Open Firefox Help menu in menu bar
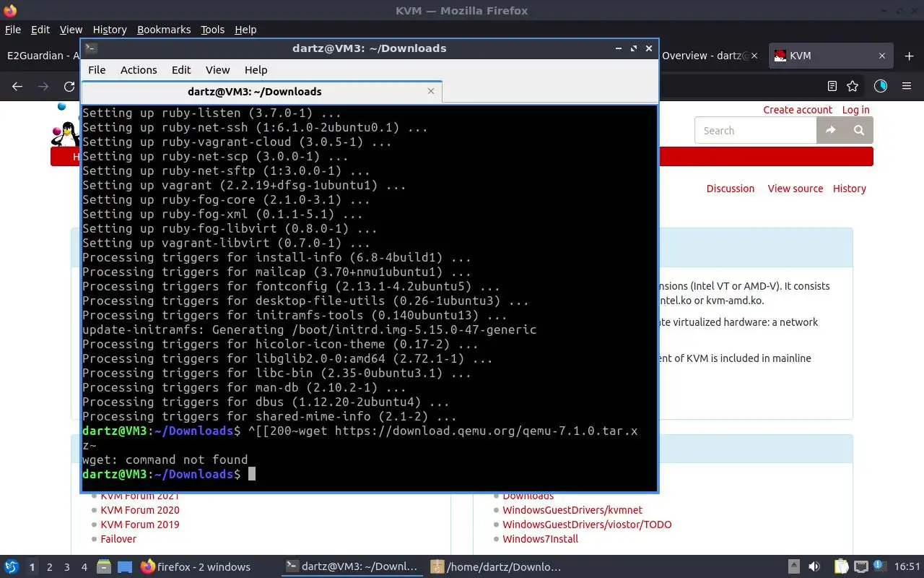The width and height of the screenshot is (924, 578). coord(245,30)
